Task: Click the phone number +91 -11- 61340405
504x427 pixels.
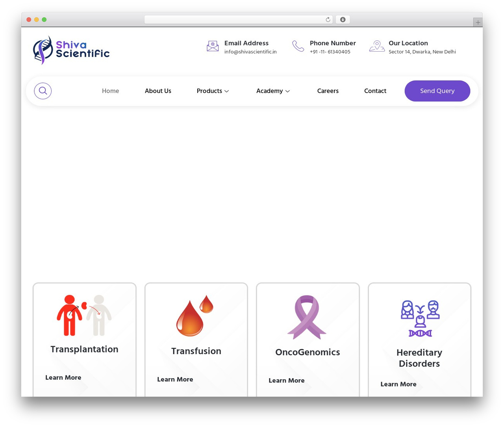Action: tap(330, 52)
